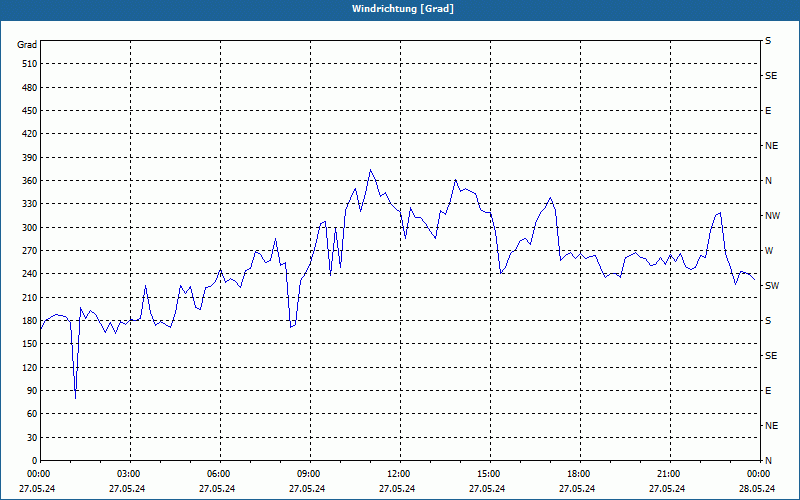Click the 'Grad' unit label on left axis
The image size is (800, 500).
click(27, 45)
